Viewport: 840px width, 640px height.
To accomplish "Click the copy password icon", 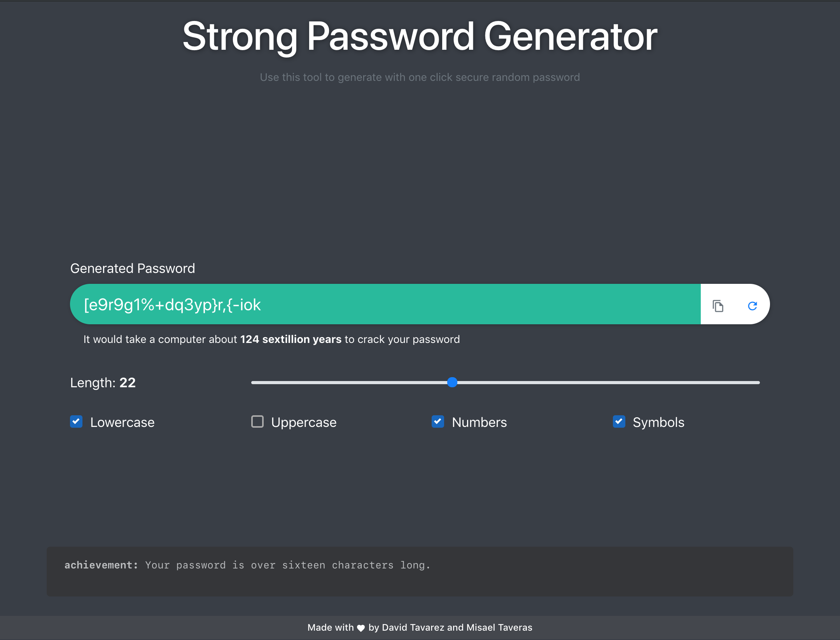I will pyautogui.click(x=718, y=306).
